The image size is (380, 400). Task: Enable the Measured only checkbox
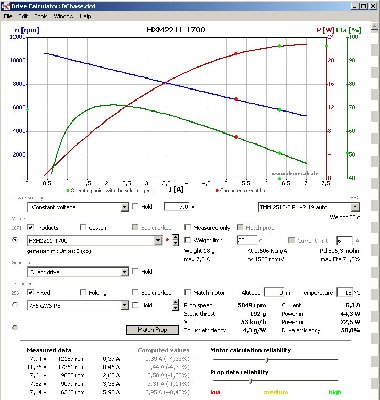click(188, 227)
